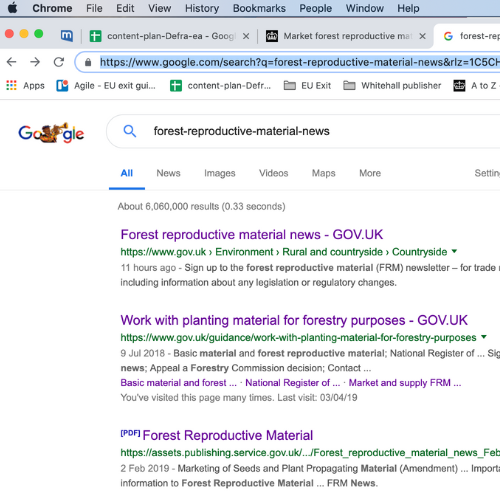Go to Google home via the doodle logo
Viewport: 500px width, 500px height.
pos(51,133)
